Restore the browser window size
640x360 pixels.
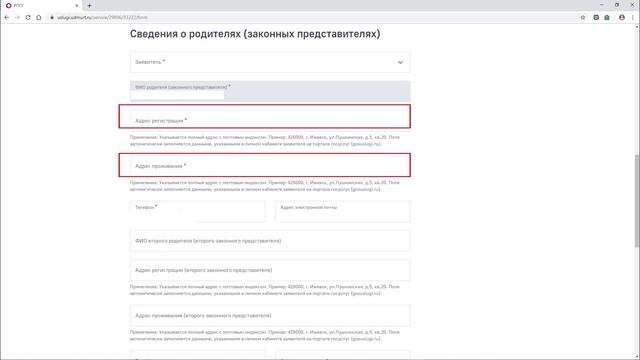click(617, 5)
